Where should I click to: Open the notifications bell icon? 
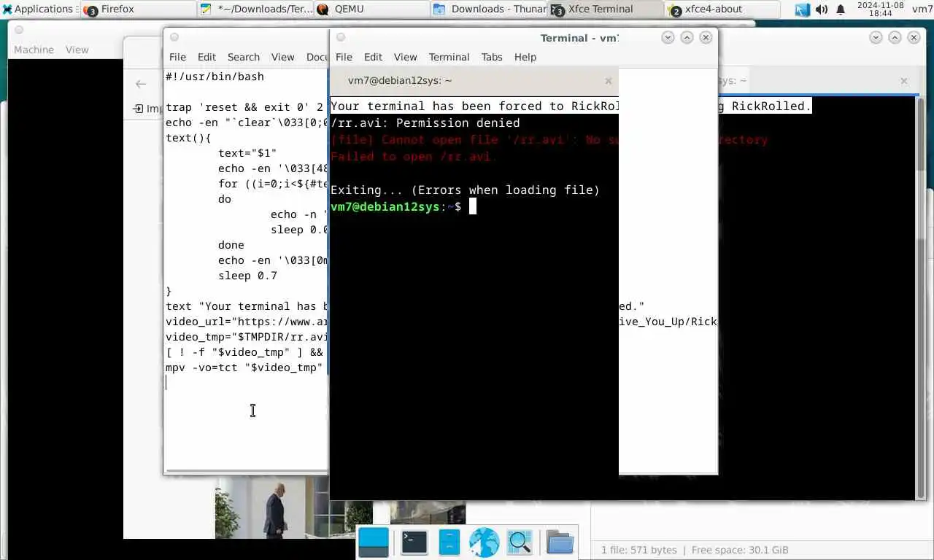(840, 9)
